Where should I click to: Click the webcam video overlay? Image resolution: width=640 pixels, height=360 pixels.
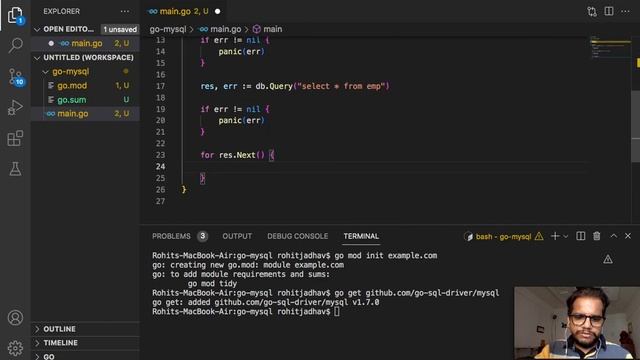(577, 323)
